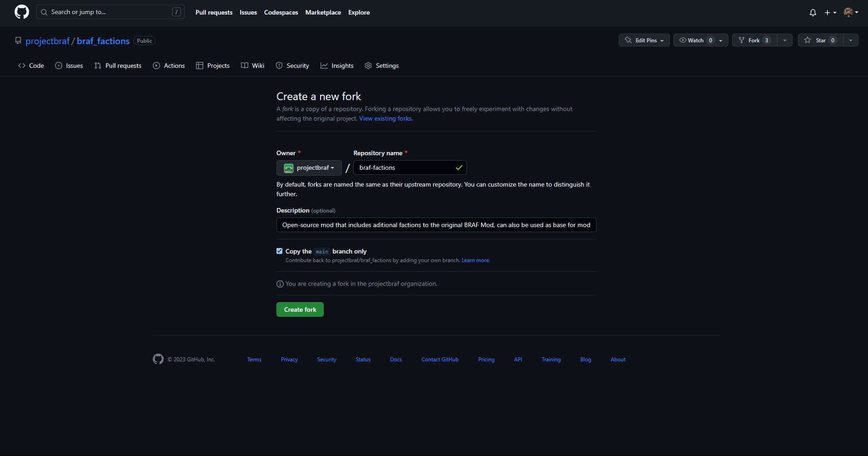Open the user avatar menu
This screenshot has height=456, width=868.
coord(851,12)
